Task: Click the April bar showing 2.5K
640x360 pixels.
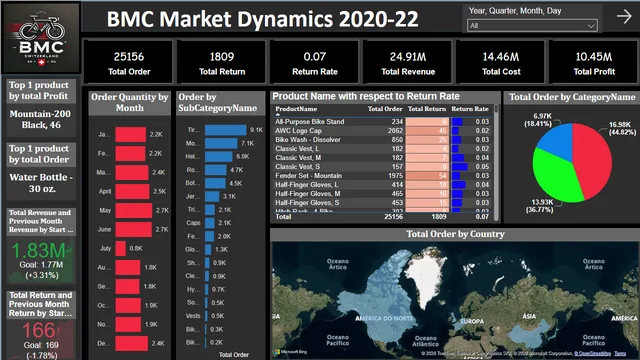Action: [132, 191]
